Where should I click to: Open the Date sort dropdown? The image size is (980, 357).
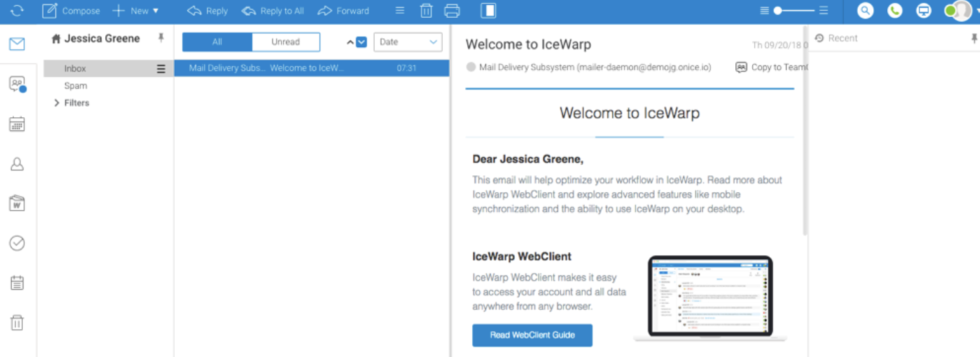point(407,42)
